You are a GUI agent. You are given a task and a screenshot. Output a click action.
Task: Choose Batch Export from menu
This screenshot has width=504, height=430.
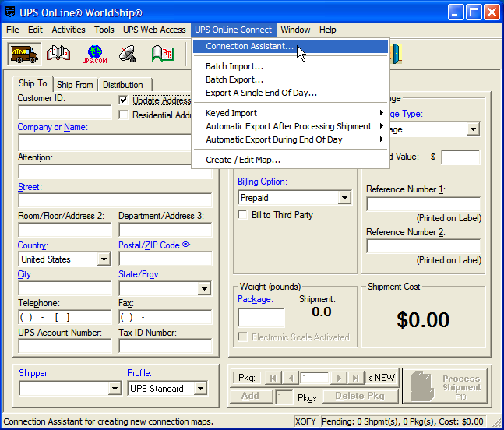(290, 80)
